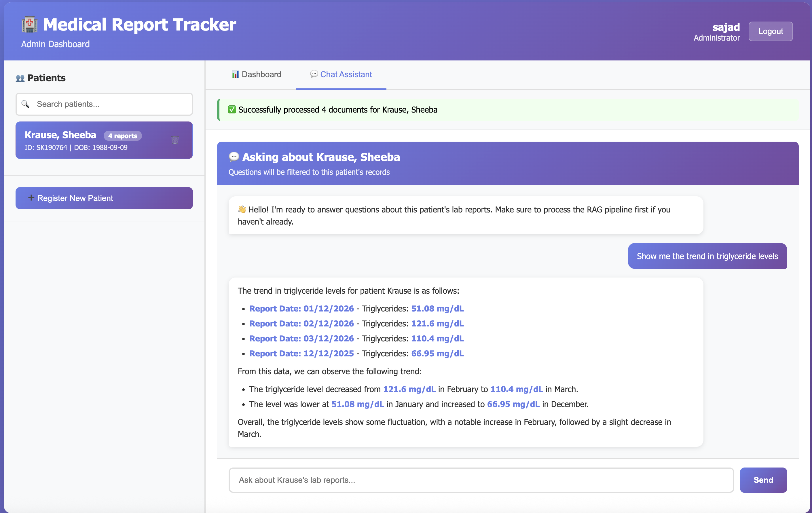Send the chat message with Send button
812x513 pixels.
point(763,480)
